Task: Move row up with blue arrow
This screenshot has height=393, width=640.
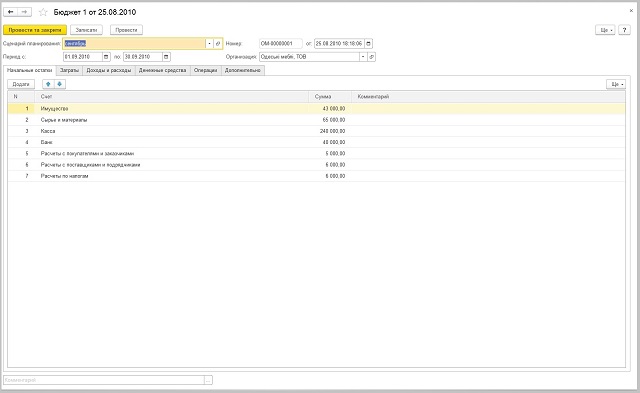Action: 48,84
